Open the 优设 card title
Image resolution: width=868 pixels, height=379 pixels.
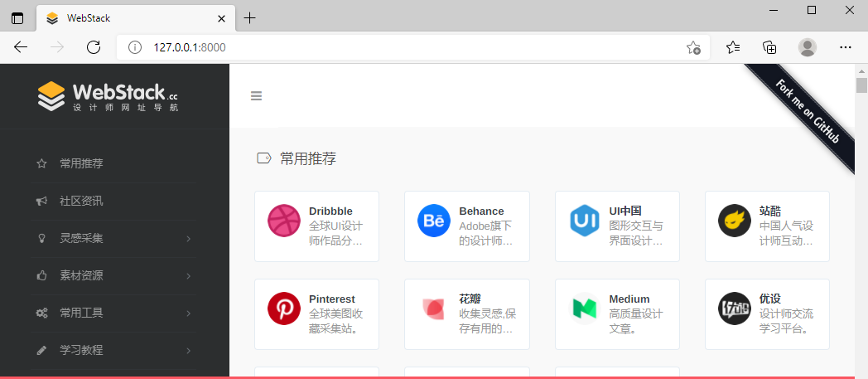click(x=770, y=299)
